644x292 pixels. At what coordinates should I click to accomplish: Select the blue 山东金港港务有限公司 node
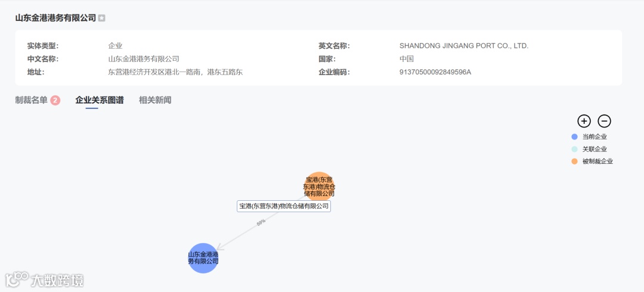point(203,258)
